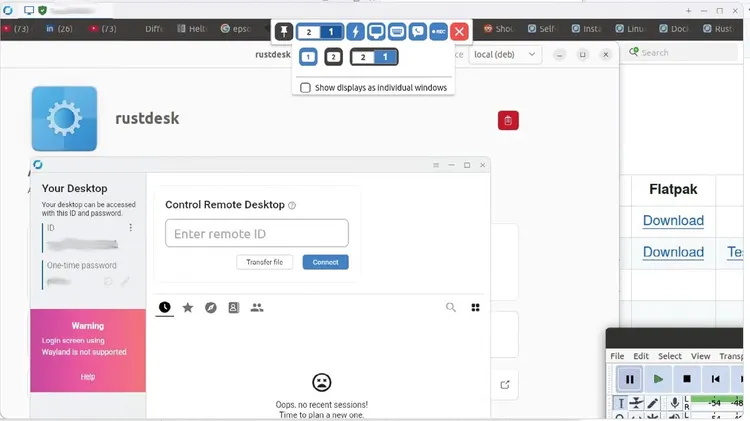The height and width of the screenshot is (421, 750).
Task: Click the monitor icon in the title bar
Action: click(29, 10)
